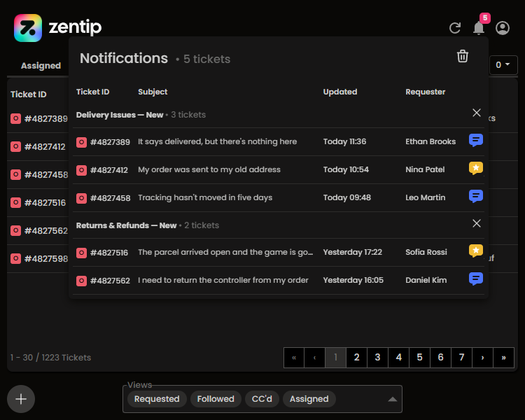This screenshot has height=420, width=525.
Task: Click the Ticket ID header in notifications
Action: coord(92,92)
